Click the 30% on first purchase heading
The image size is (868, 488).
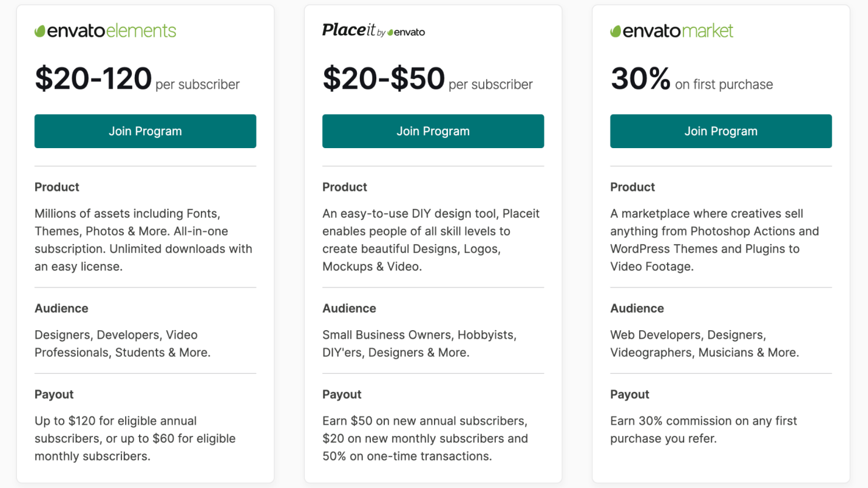[x=691, y=80]
